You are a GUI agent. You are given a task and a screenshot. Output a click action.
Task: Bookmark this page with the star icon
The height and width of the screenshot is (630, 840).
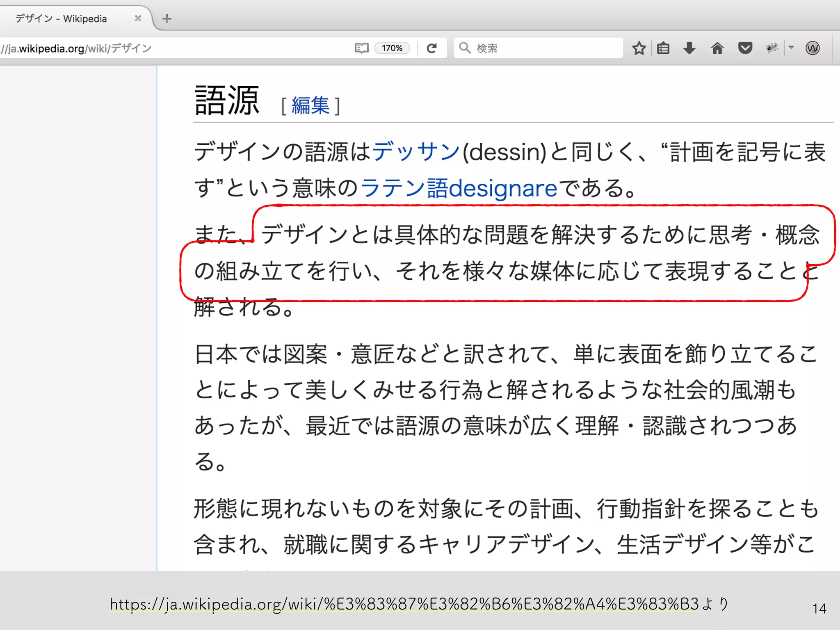pyautogui.click(x=639, y=48)
